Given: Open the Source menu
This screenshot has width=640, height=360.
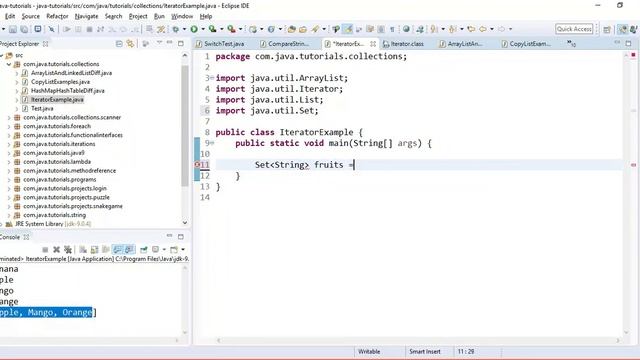Looking at the screenshot, I should [x=31, y=16].
